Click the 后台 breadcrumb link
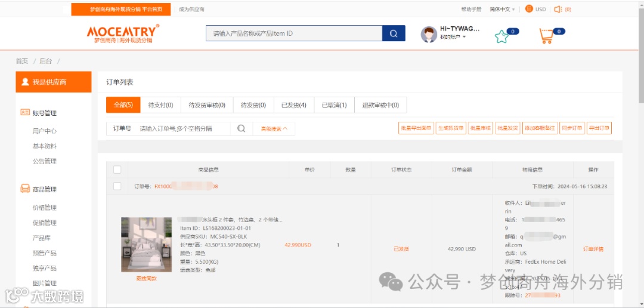The width and height of the screenshot is (644, 308). [45, 61]
